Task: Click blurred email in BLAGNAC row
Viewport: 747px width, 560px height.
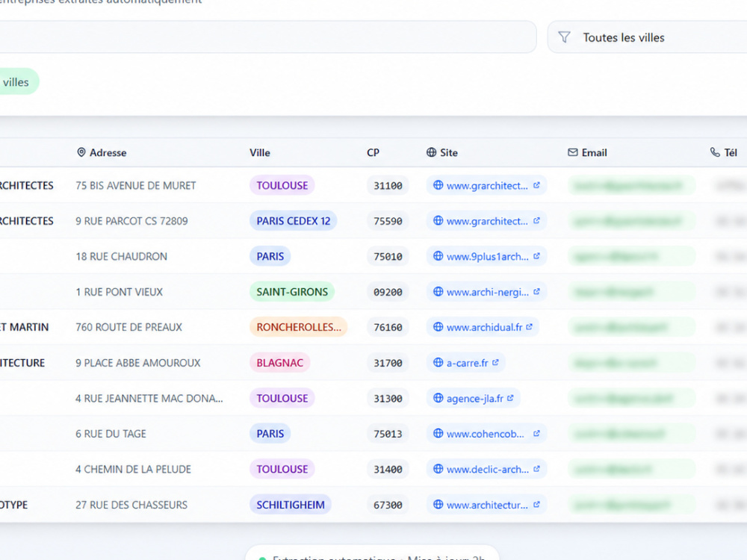Action: [x=631, y=363]
